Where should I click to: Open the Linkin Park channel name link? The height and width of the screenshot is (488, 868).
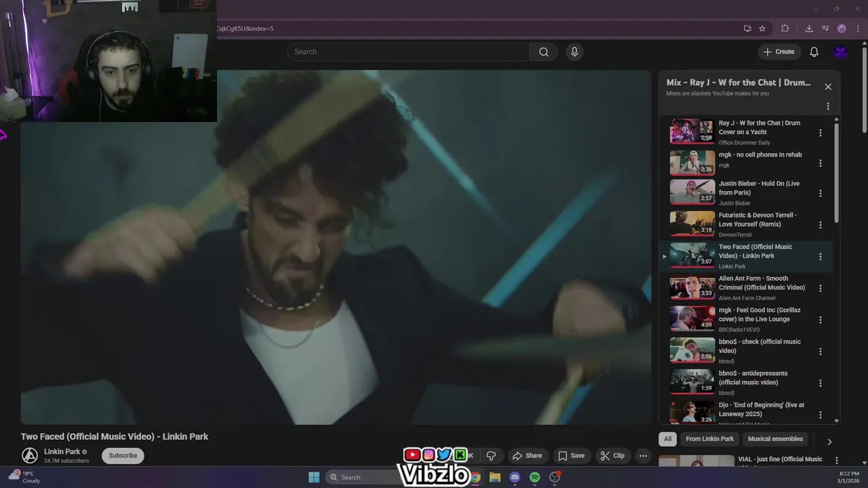point(62,451)
